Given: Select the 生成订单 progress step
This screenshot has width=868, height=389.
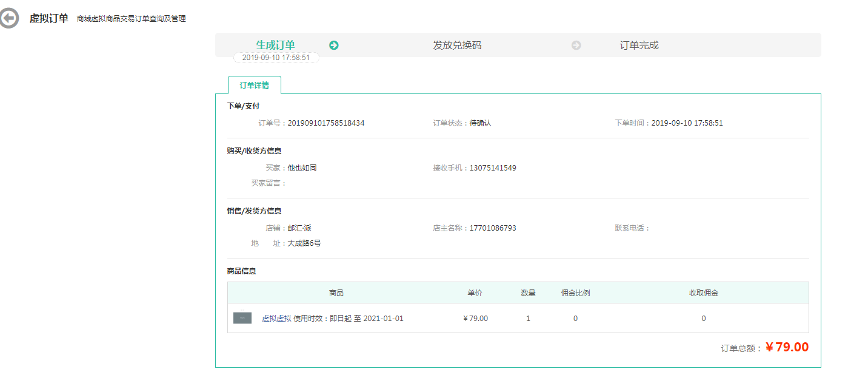Looking at the screenshot, I should [x=275, y=45].
